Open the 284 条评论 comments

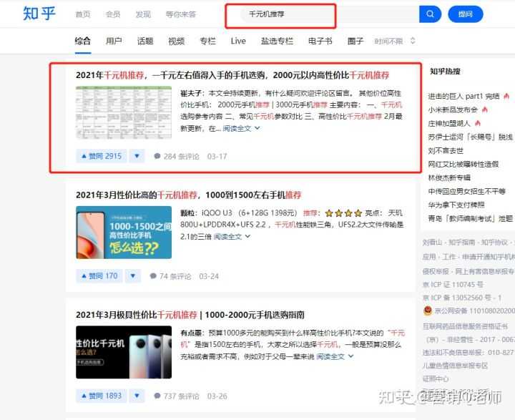click(x=177, y=157)
